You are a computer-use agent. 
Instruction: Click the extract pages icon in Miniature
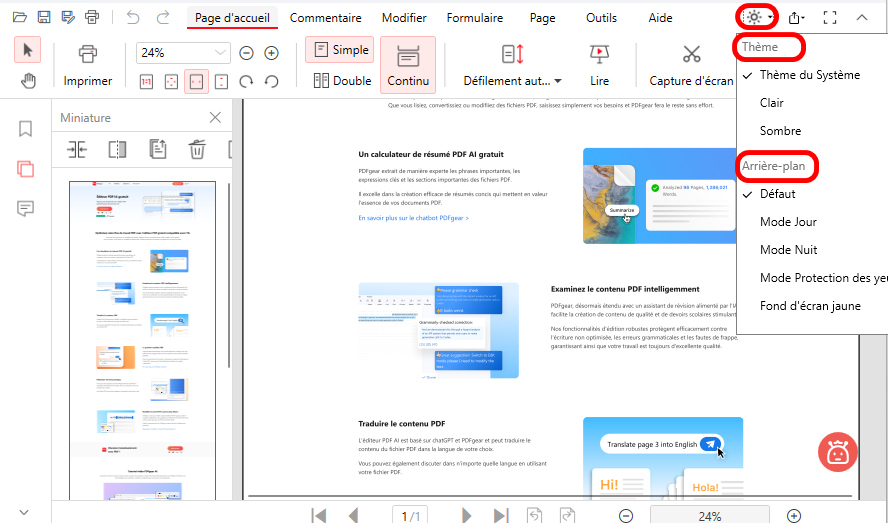157,150
